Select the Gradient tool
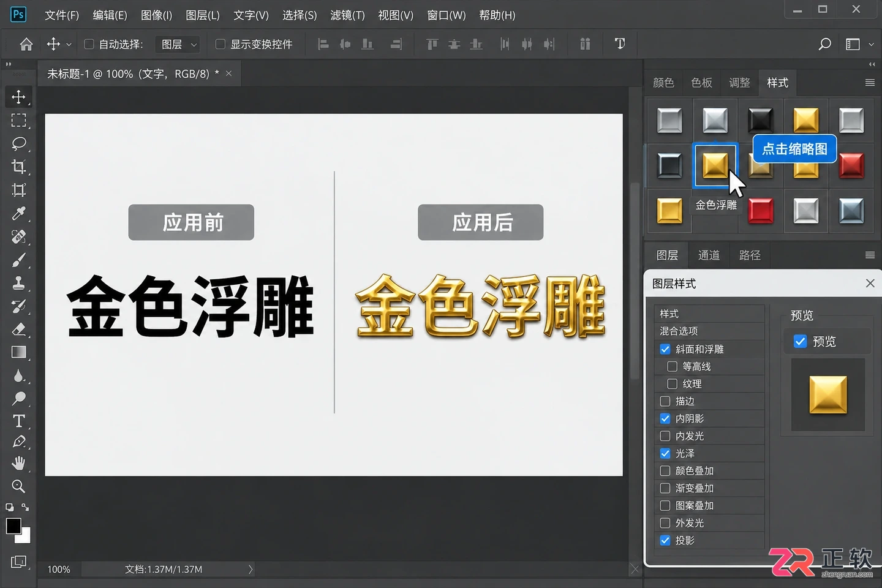The image size is (882, 588). click(x=19, y=352)
